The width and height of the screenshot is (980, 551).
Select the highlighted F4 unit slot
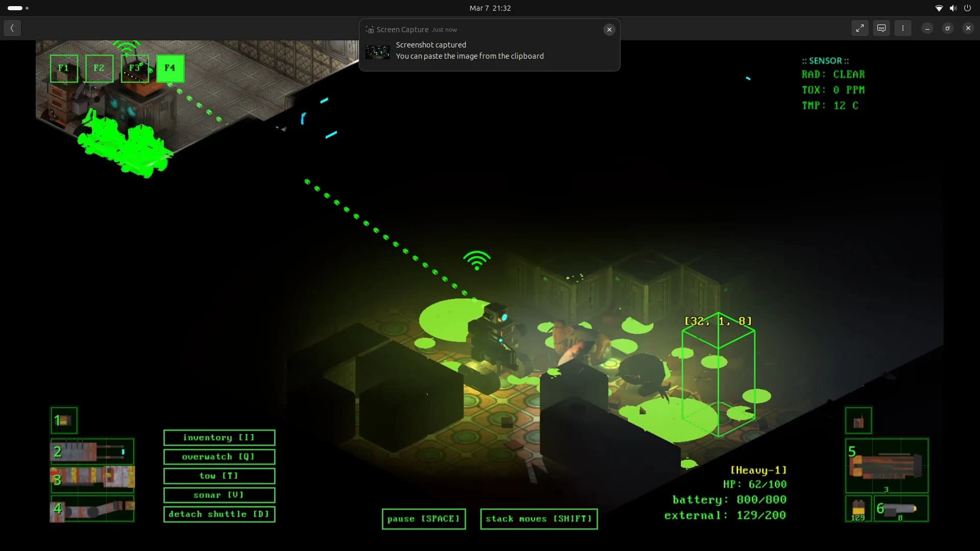[170, 68]
